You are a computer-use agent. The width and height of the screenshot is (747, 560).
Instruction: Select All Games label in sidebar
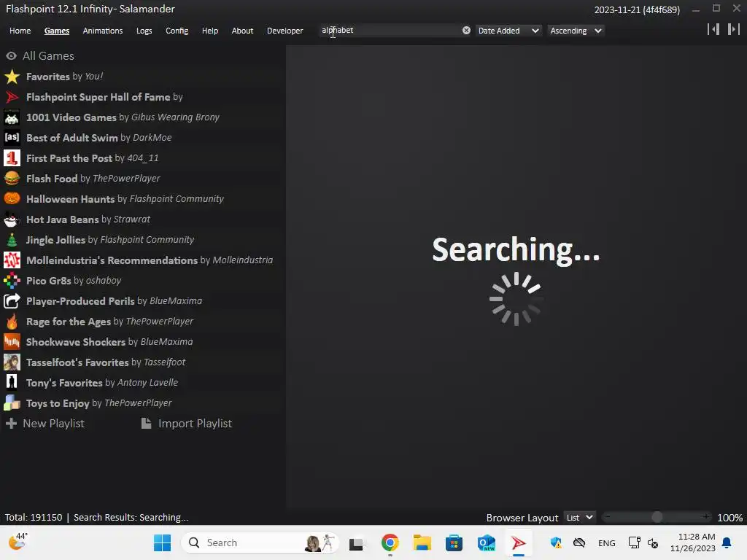(x=49, y=56)
